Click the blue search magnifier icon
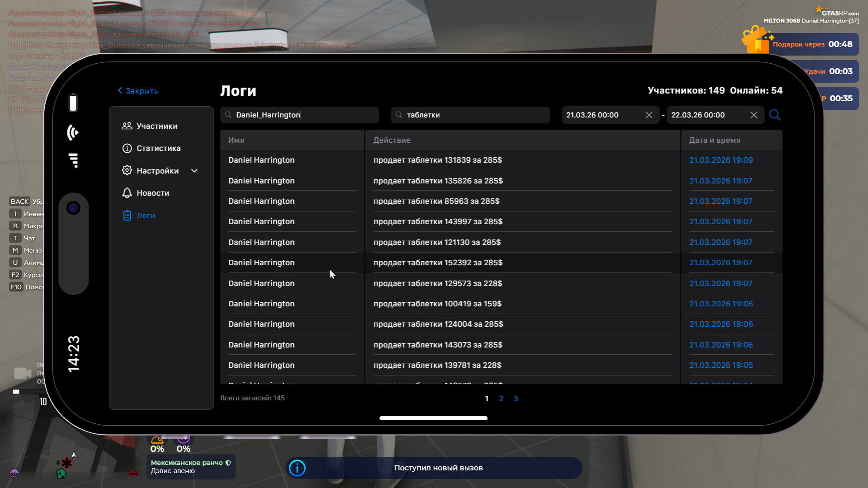The image size is (868, 488). 774,115
